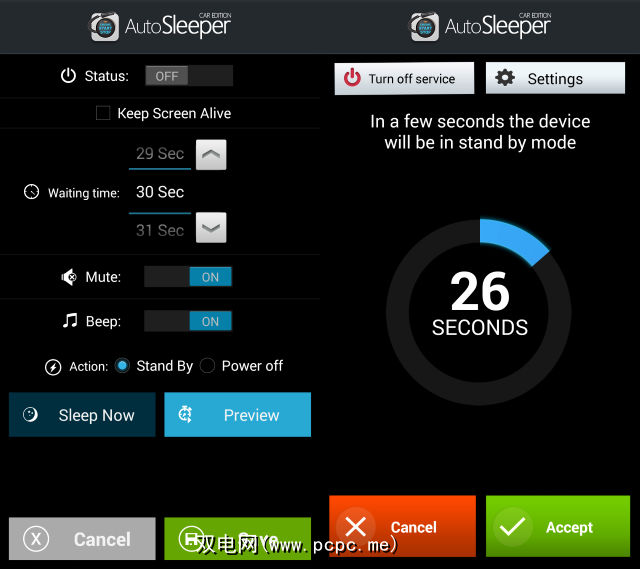Image resolution: width=640 pixels, height=569 pixels.
Task: Click the 26 countdown number
Action: click(x=480, y=291)
